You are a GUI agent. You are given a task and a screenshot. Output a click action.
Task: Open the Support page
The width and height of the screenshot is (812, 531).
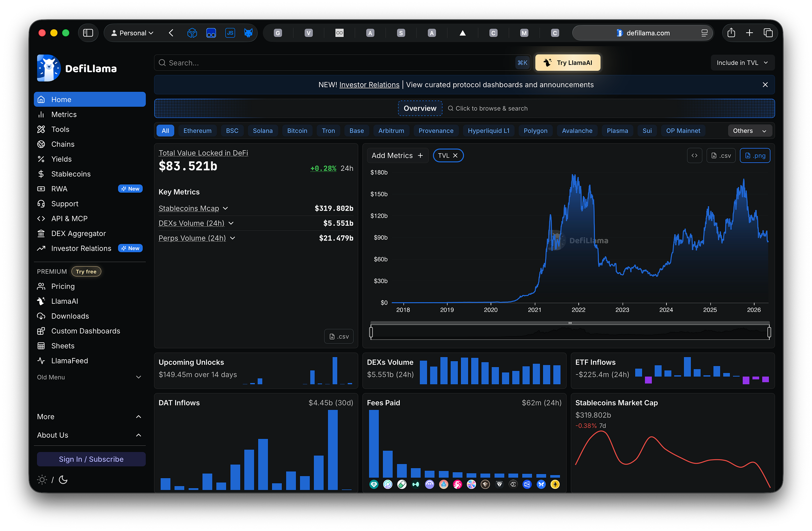pyautogui.click(x=90, y=204)
